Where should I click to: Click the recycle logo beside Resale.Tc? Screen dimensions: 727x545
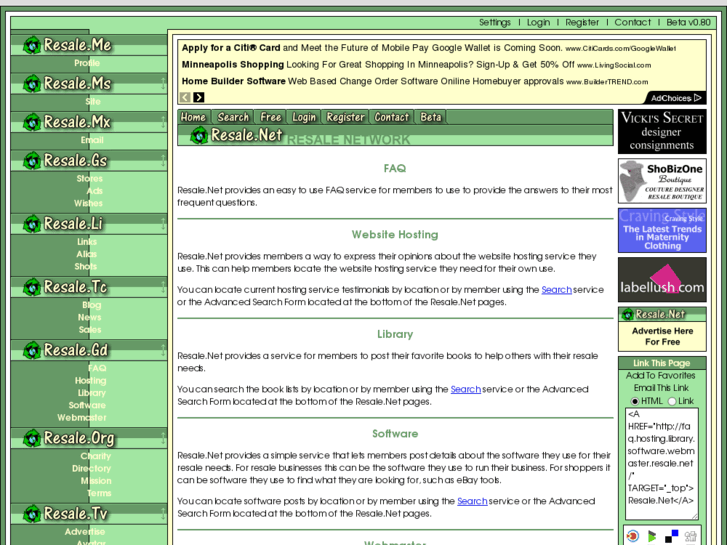pyautogui.click(x=32, y=287)
